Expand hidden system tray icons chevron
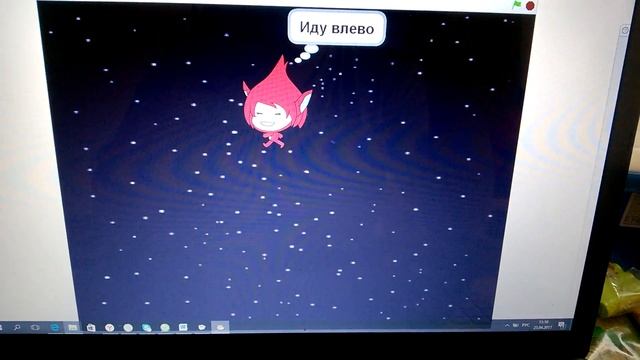Viewport: 640px width, 360px height. coord(507,325)
